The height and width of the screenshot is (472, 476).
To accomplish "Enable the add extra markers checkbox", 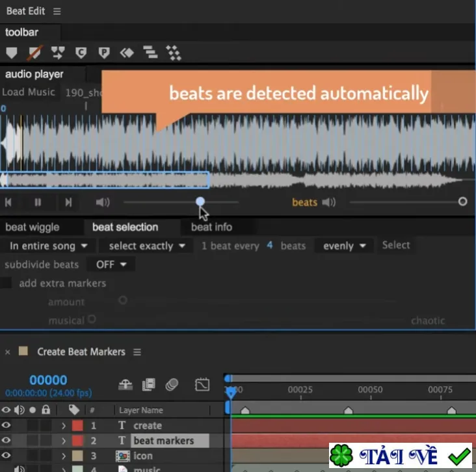I will [x=6, y=283].
